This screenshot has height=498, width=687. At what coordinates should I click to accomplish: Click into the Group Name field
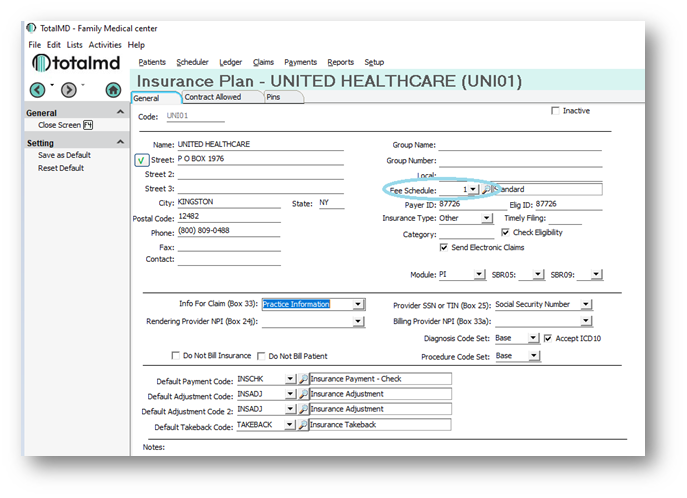pos(520,145)
